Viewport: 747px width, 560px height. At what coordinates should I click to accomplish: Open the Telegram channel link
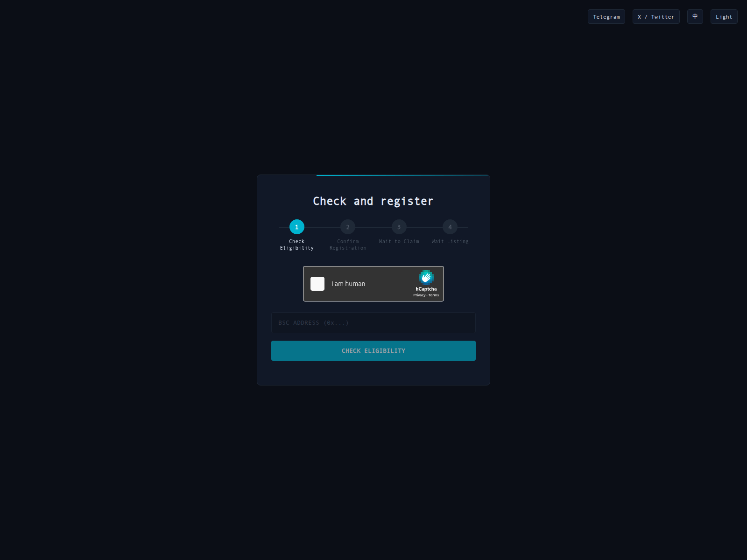coord(606,16)
